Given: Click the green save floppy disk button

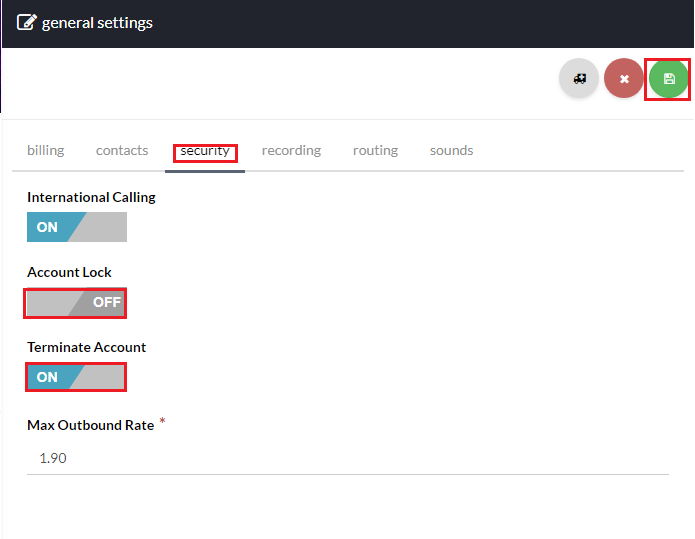Looking at the screenshot, I should pos(669,78).
